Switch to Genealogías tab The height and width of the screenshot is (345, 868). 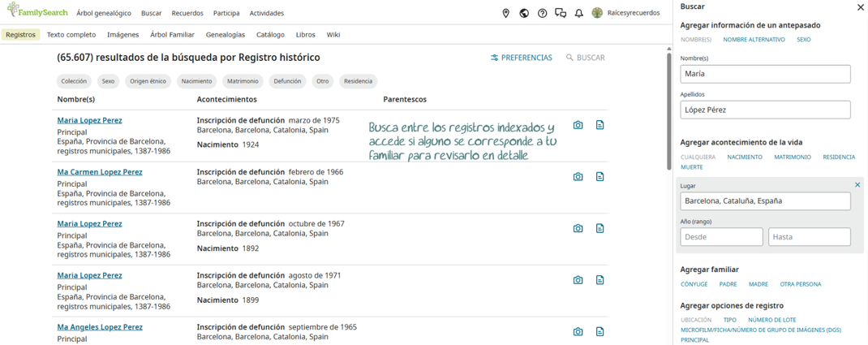pos(226,34)
